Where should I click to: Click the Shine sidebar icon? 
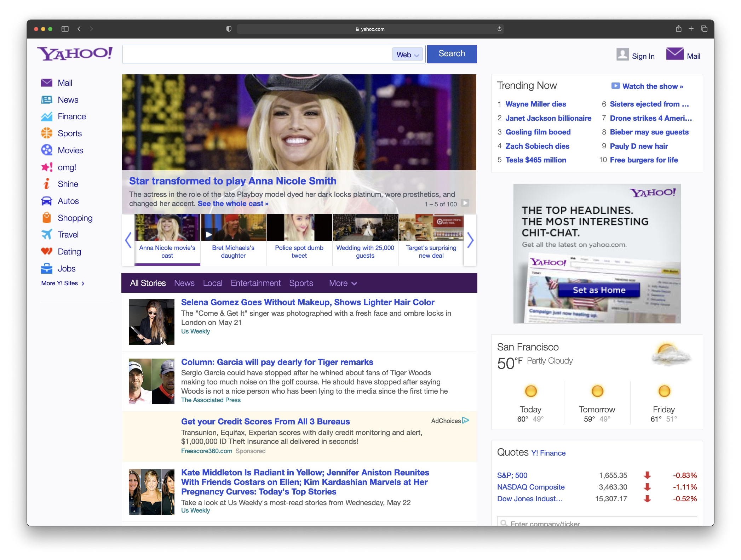[47, 184]
